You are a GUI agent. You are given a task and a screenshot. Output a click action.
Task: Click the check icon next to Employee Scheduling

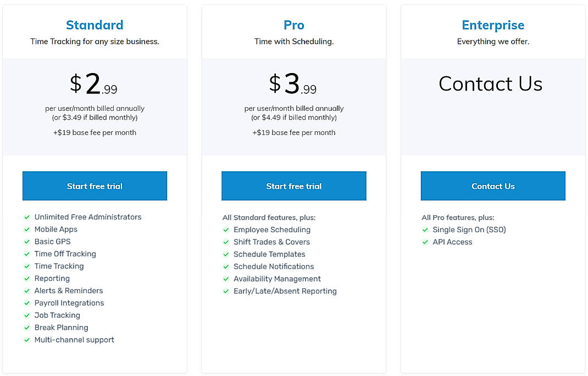(226, 229)
